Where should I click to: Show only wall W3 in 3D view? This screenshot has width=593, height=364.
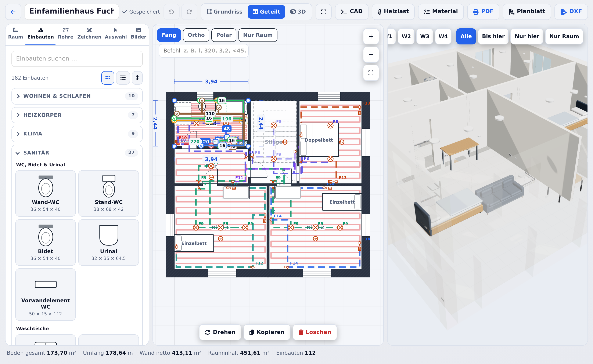click(x=424, y=36)
